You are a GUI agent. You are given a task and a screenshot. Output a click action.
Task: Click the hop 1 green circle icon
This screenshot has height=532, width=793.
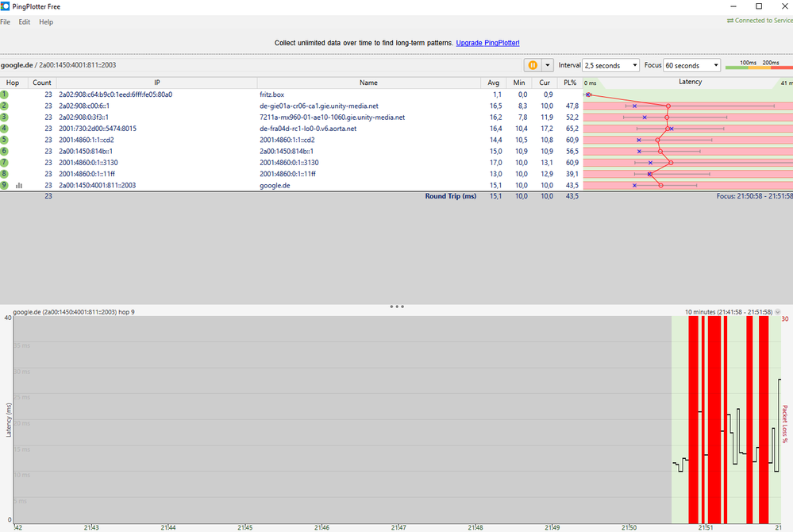4,94
